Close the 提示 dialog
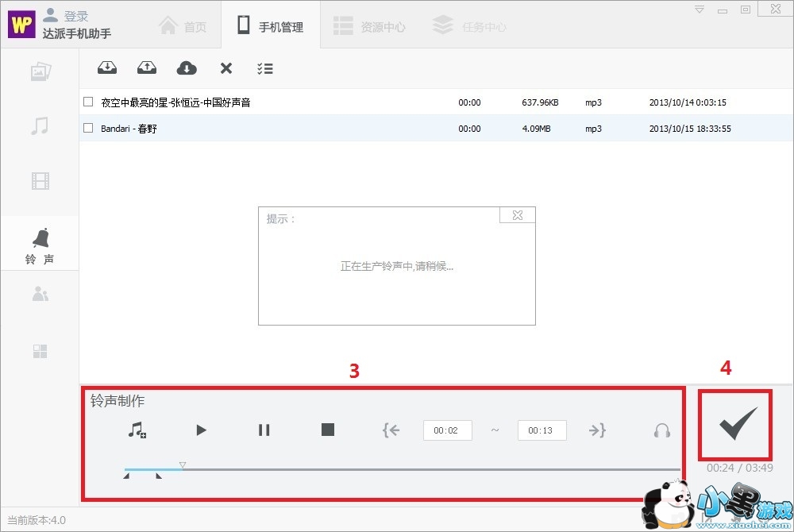 518,215
